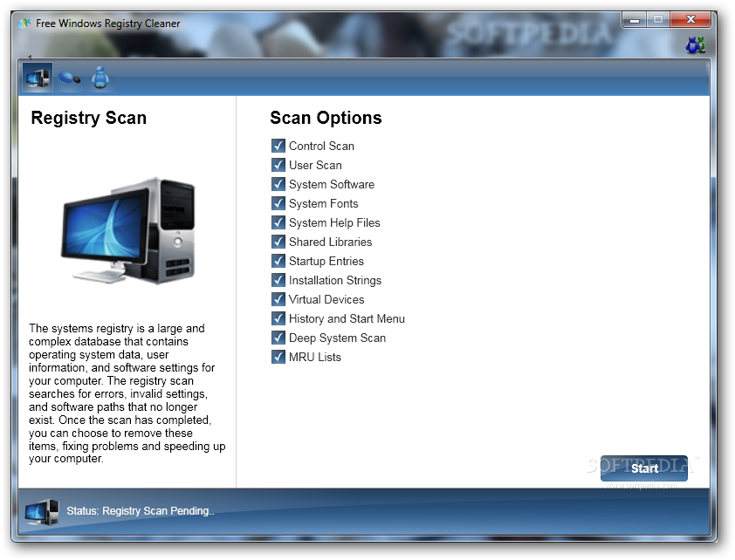Toggle the System Help Files checkbox
735x560 pixels.
tap(278, 222)
